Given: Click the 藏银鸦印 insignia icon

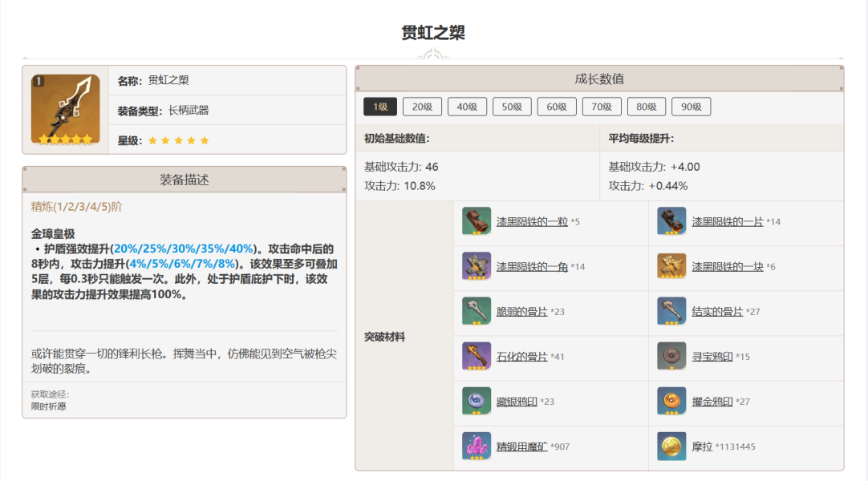Looking at the screenshot, I should tap(477, 401).
